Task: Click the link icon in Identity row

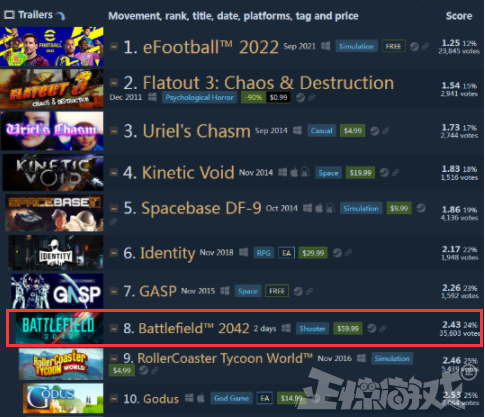Action: pyautogui.click(x=348, y=253)
